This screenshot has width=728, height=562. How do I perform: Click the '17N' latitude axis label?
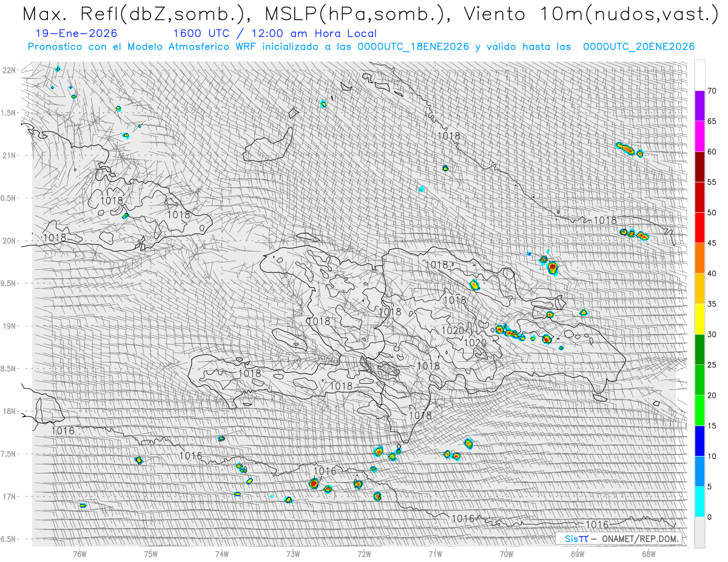tap(8, 497)
